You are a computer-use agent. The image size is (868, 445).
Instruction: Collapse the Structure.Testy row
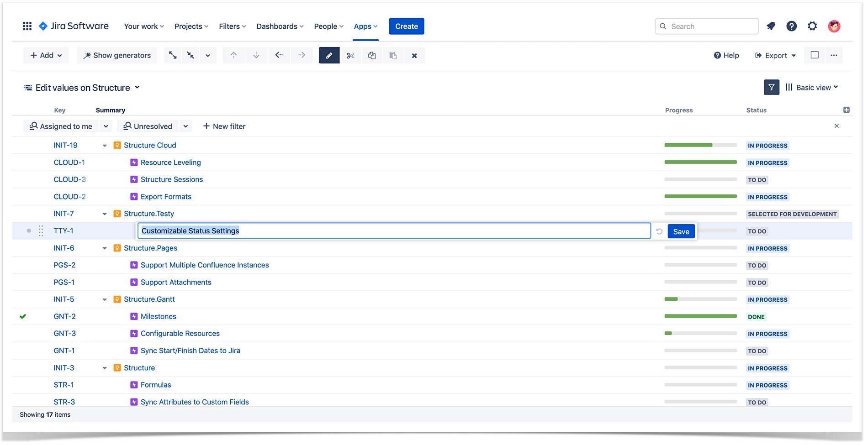(x=105, y=214)
